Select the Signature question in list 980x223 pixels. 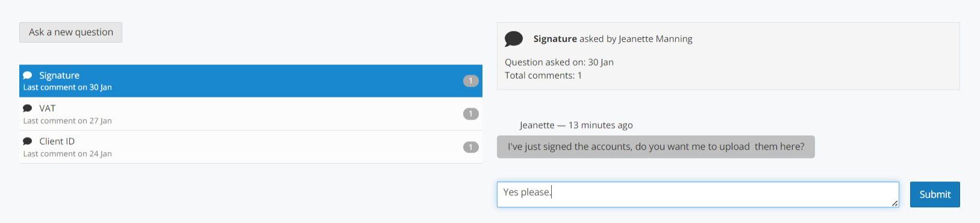[x=251, y=81]
